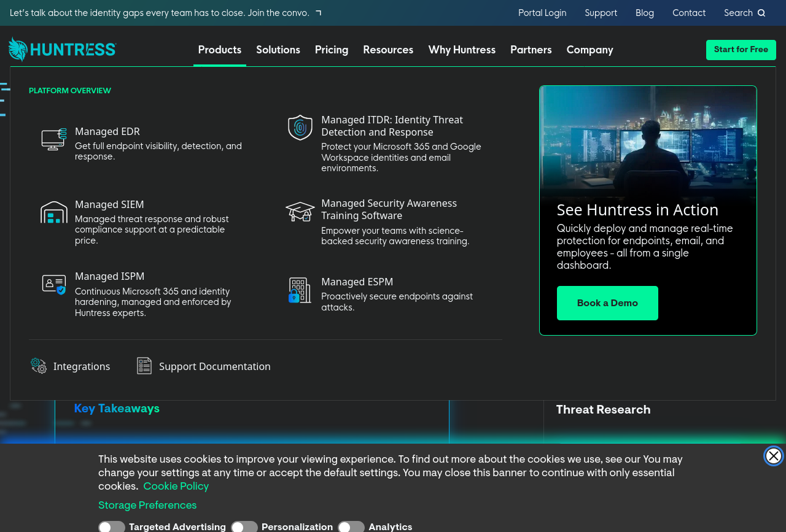The image size is (786, 532).
Task: Toggle Analytics cookies
Action: [x=351, y=527]
